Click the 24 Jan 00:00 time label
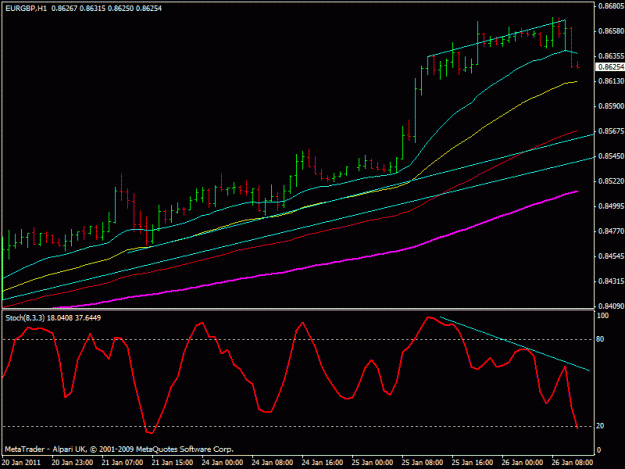Viewport: 625px width, 469px height. [222, 463]
